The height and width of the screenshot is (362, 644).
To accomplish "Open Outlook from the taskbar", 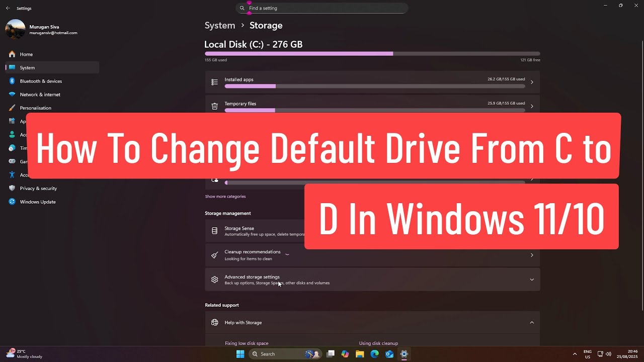I will 389,354.
